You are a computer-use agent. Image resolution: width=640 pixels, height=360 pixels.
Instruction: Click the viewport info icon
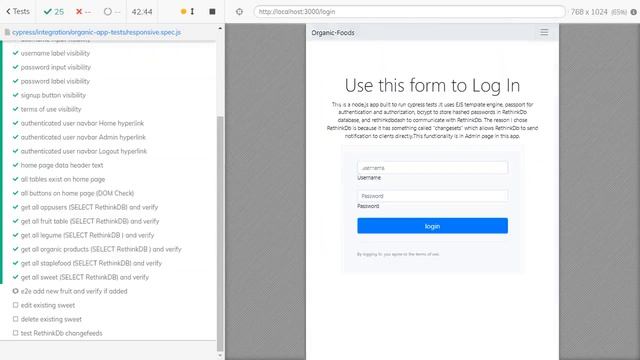tap(633, 12)
